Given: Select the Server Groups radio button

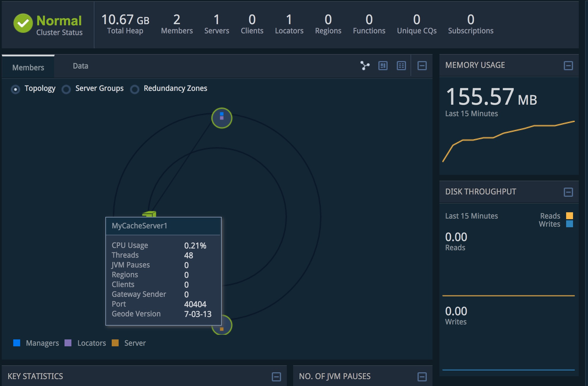Looking at the screenshot, I should [x=66, y=89].
